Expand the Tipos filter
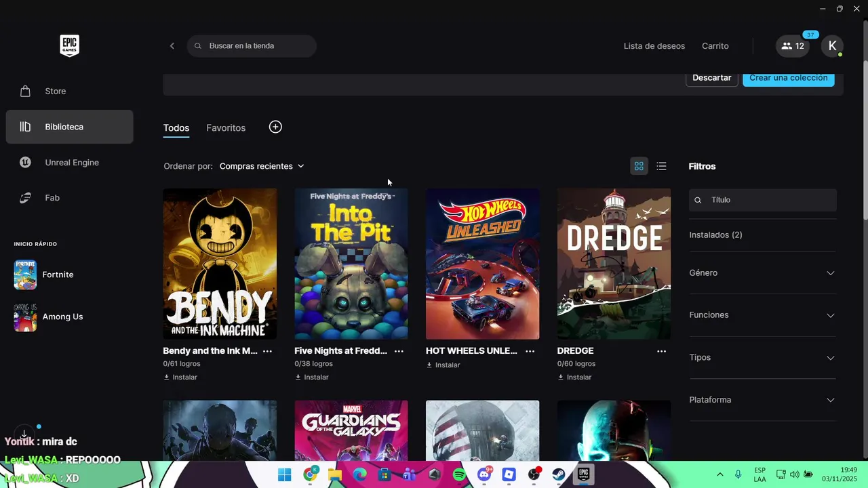 [763, 357]
